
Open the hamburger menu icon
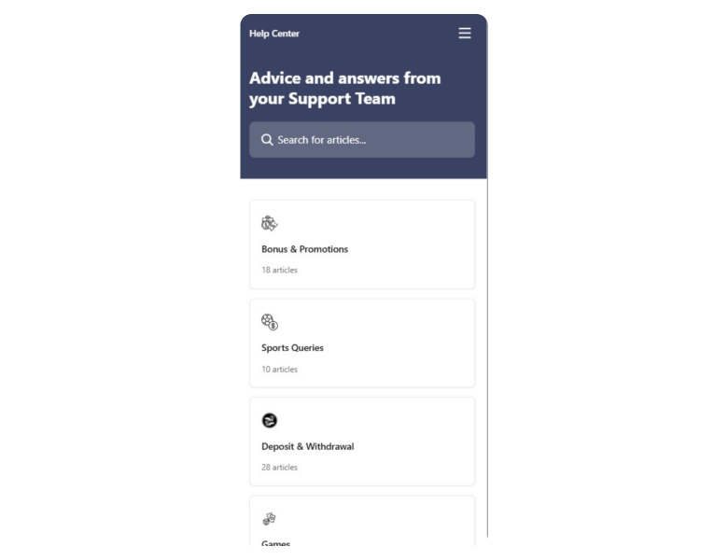pyautogui.click(x=465, y=33)
